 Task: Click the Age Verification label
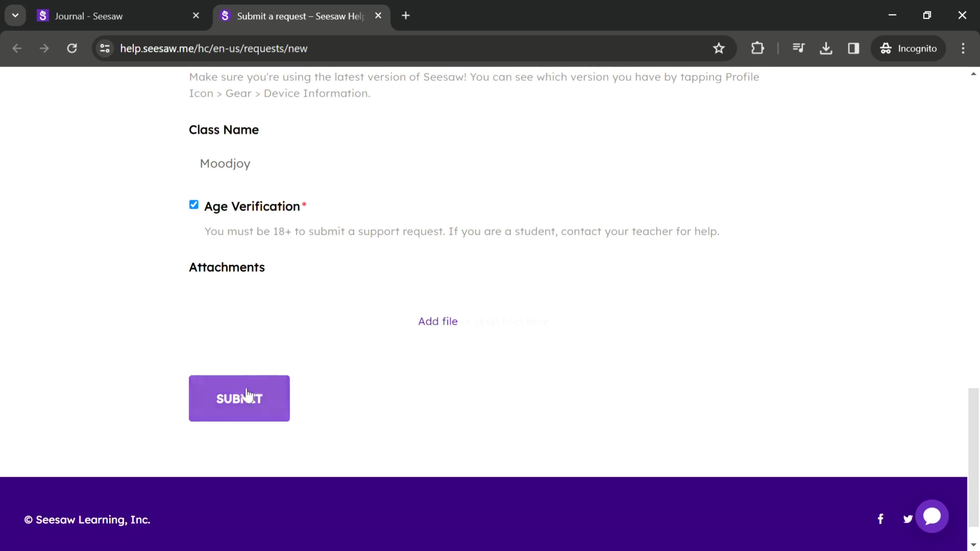(252, 206)
